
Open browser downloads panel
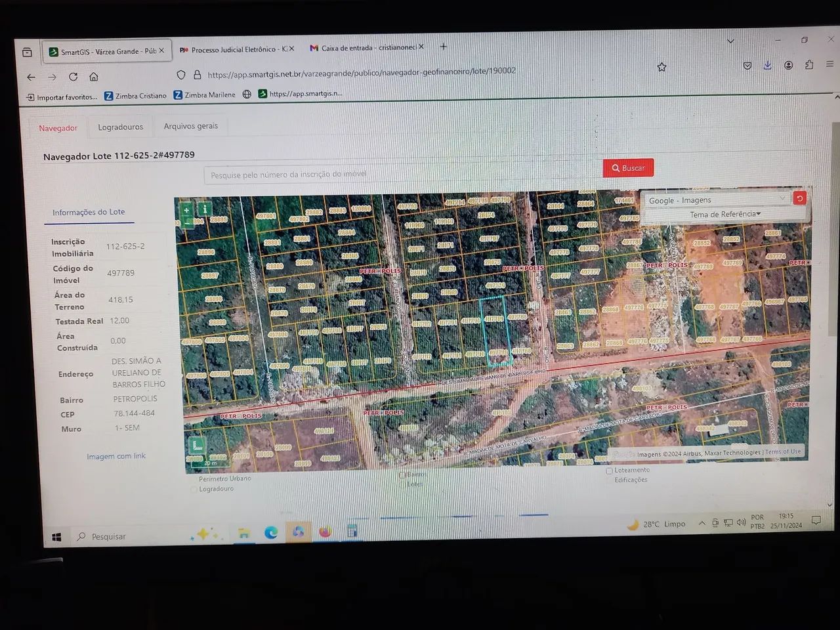pos(767,65)
